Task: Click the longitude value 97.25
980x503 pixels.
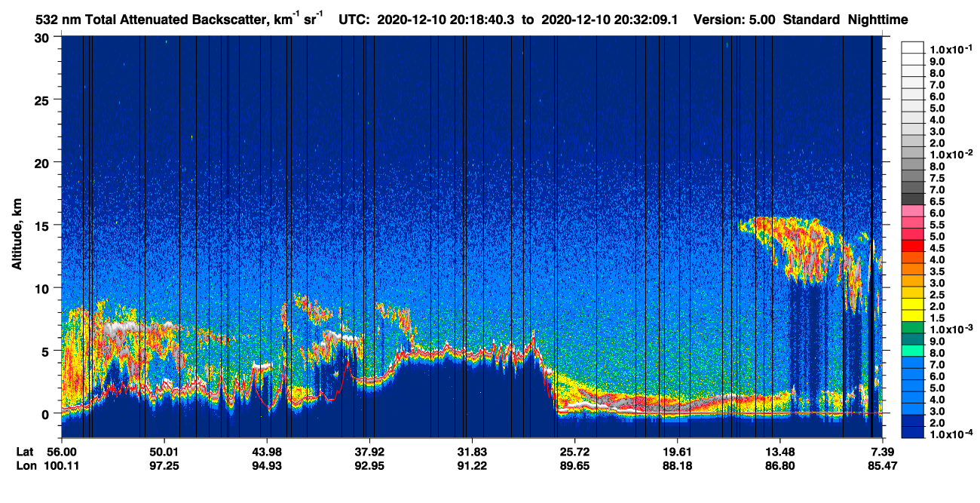Action: click(164, 466)
